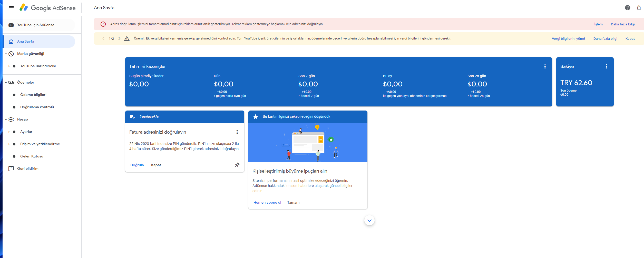Viewport: 644px width, 258px height.
Task: Click İşlem in the red alert banner
Action: click(598, 24)
